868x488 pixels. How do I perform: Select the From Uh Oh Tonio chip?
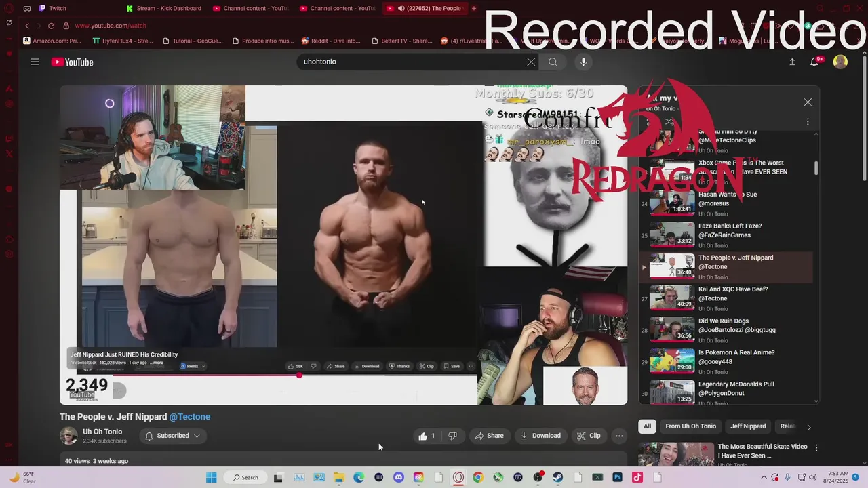tap(690, 426)
